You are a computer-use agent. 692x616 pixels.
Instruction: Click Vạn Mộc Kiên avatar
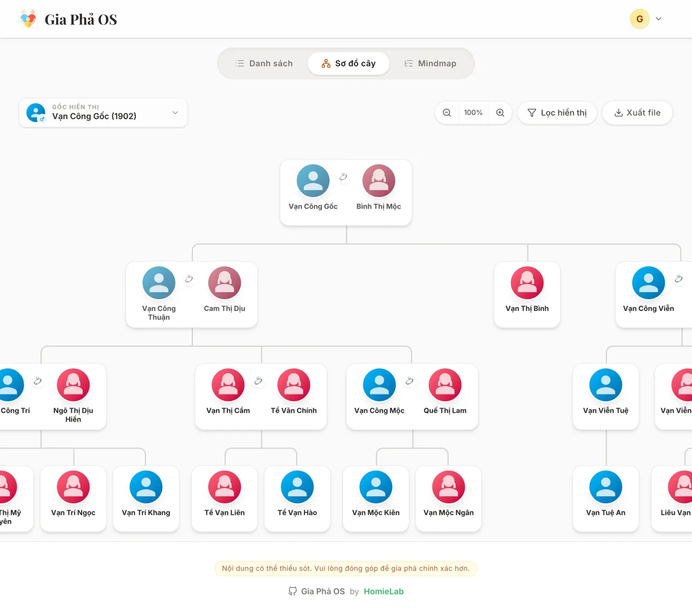(x=376, y=487)
